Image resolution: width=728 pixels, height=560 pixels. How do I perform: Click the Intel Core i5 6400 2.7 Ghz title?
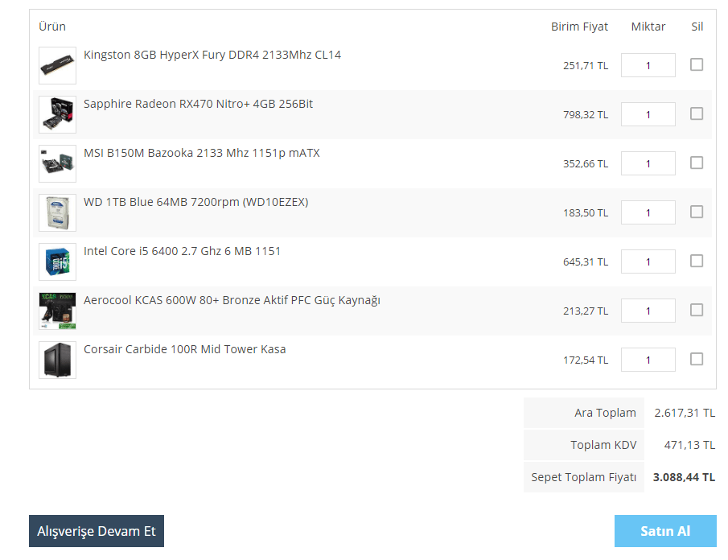pyautogui.click(x=182, y=251)
